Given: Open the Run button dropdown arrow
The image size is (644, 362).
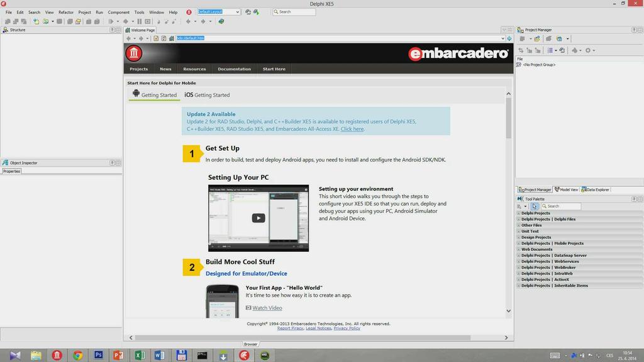Looking at the screenshot, I should pyautogui.click(x=118, y=21).
